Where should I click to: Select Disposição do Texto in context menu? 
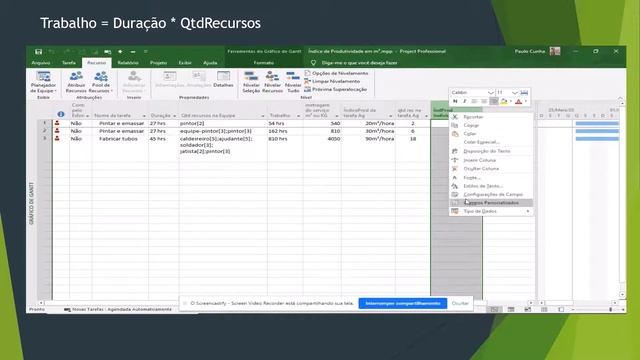pyautogui.click(x=491, y=151)
